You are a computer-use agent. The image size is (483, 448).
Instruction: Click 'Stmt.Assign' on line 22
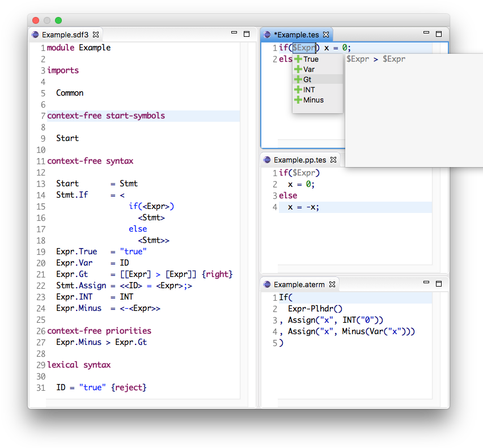click(81, 285)
